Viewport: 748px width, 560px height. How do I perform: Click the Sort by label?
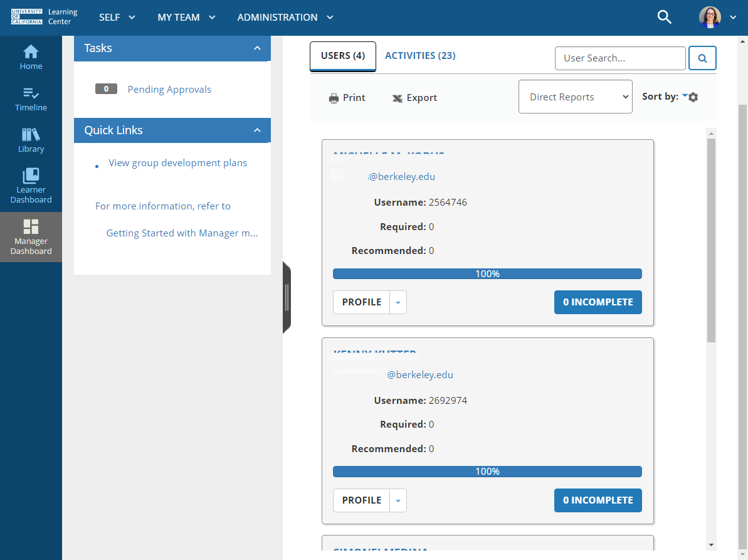click(660, 97)
